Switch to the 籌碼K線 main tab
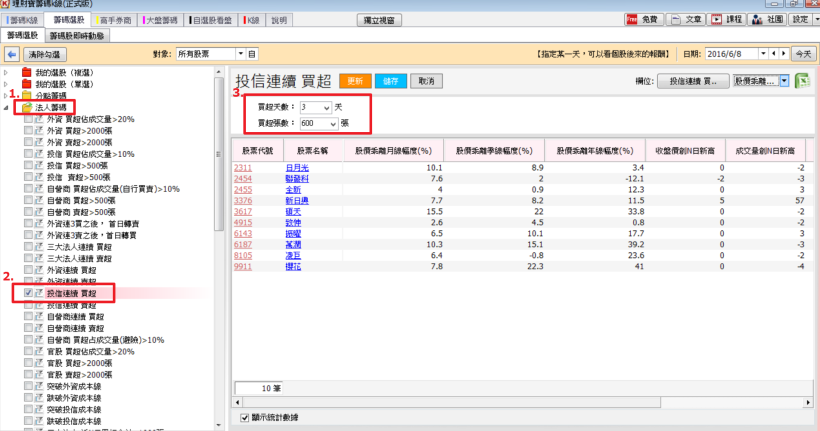This screenshot has width=820, height=431. pos(22,20)
